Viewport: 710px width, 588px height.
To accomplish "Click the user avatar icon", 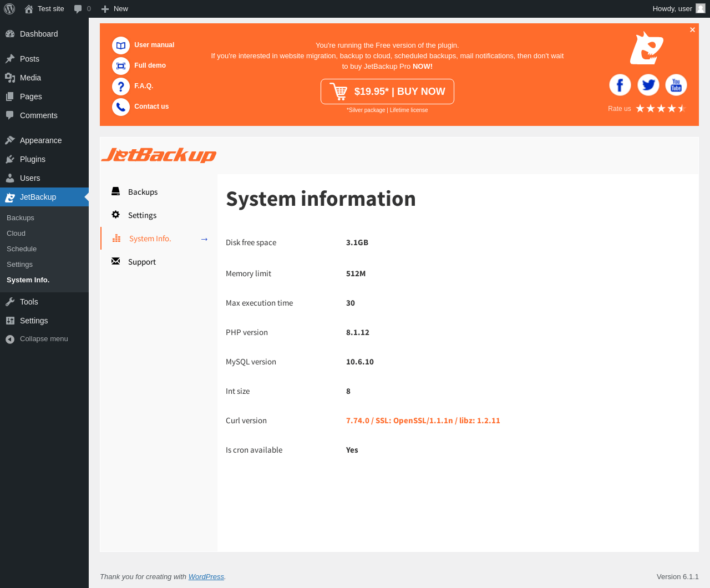I will 701,8.
